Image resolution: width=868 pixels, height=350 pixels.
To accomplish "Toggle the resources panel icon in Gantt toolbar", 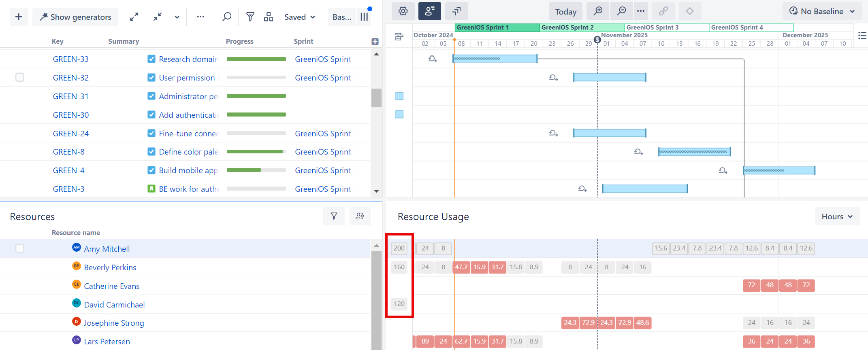I will 429,11.
